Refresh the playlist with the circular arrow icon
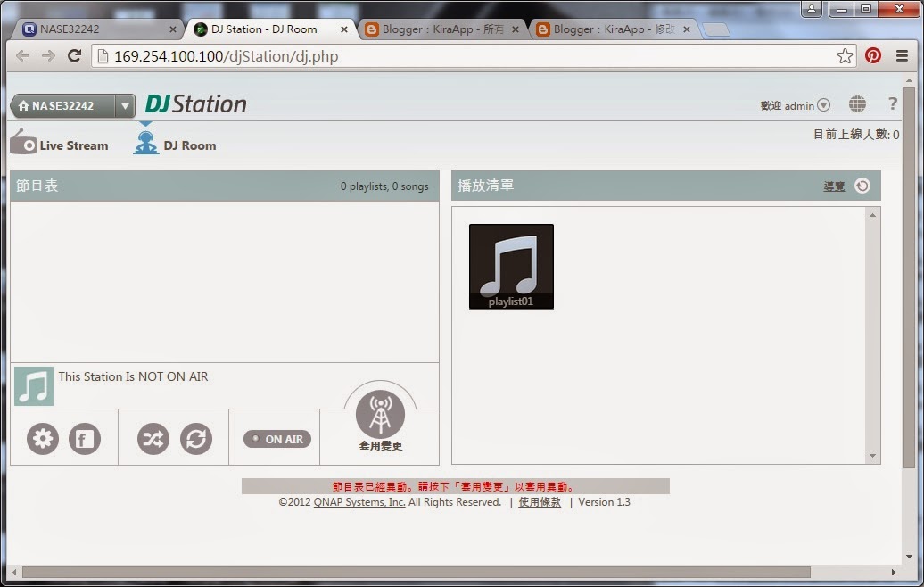 [862, 186]
